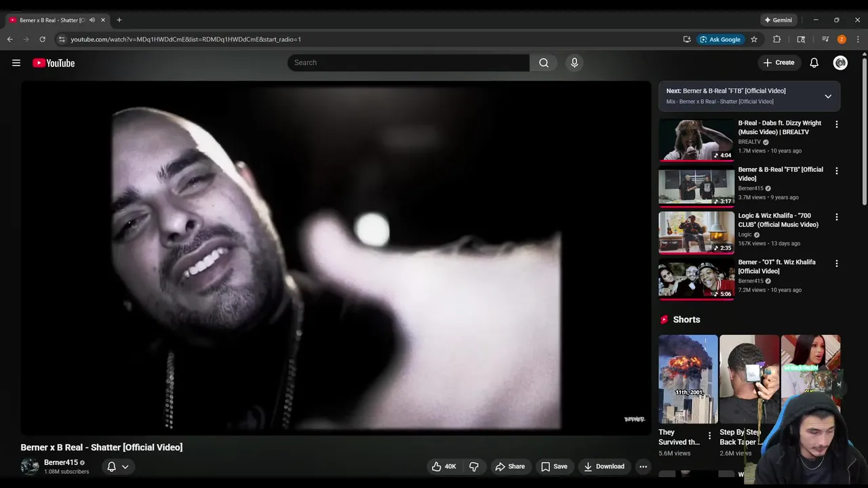Open the BREALTV channel name

[749, 142]
